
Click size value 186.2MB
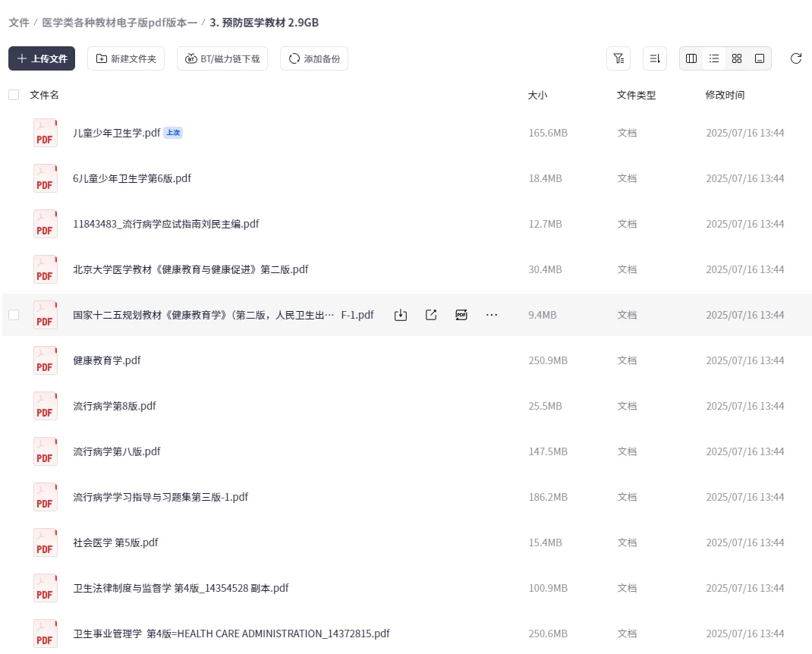point(548,497)
